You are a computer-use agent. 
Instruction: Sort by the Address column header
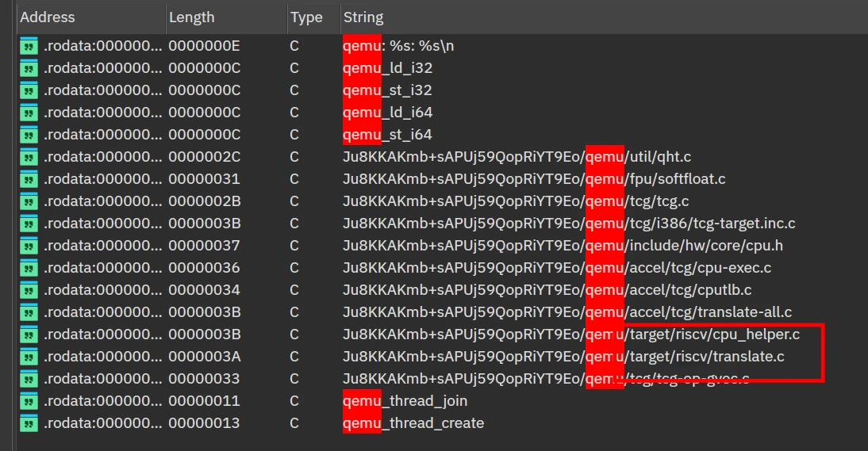[x=48, y=17]
